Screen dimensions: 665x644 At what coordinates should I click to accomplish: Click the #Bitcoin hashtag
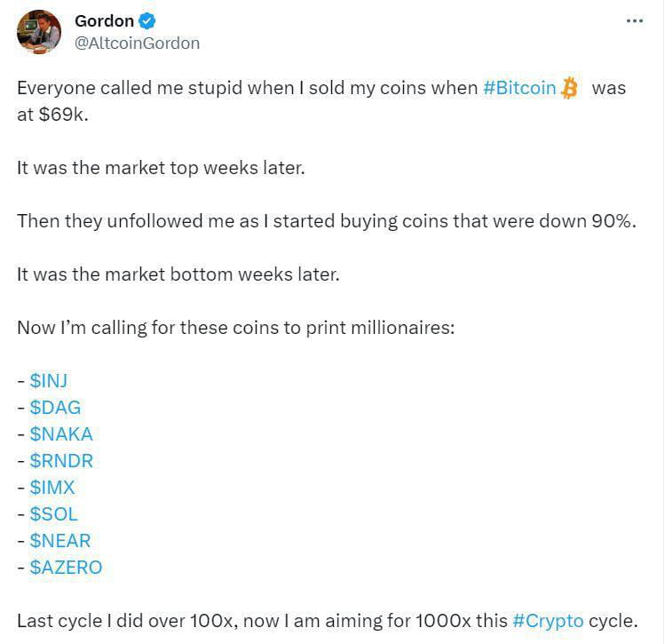click(519, 89)
